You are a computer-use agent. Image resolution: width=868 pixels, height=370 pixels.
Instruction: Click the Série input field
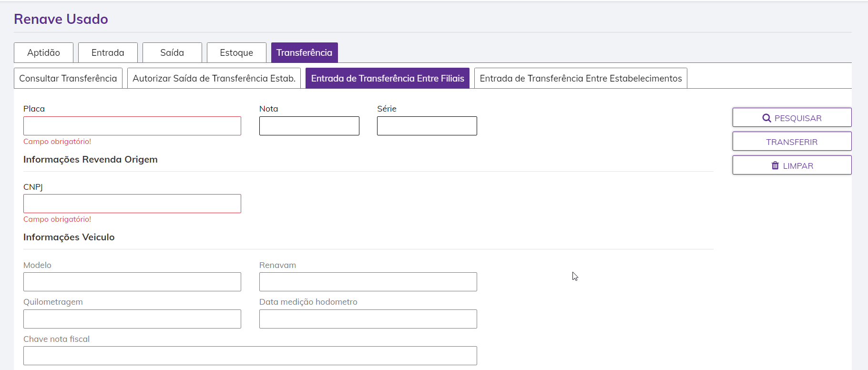[427, 126]
